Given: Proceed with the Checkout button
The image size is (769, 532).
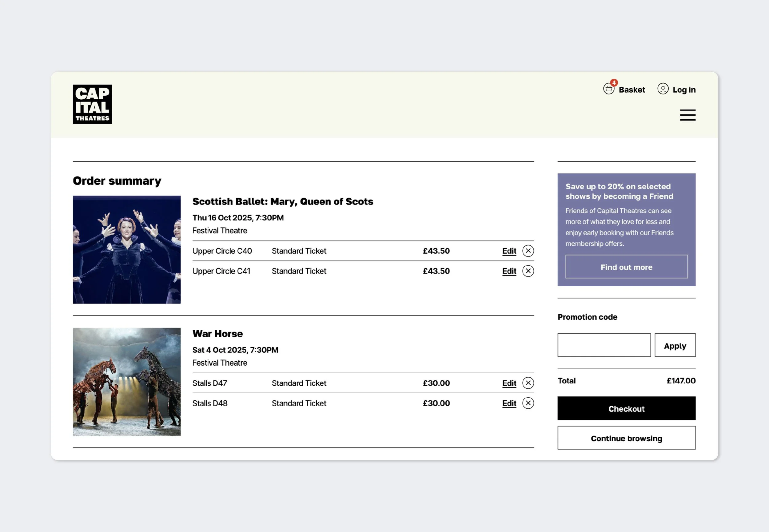Looking at the screenshot, I should 626,408.
